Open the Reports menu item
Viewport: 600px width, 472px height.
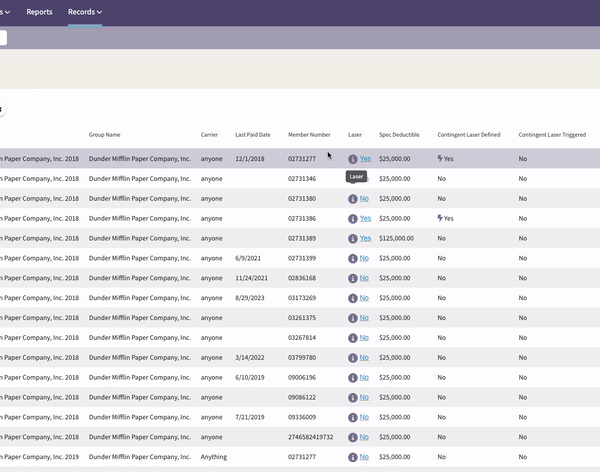(x=39, y=12)
